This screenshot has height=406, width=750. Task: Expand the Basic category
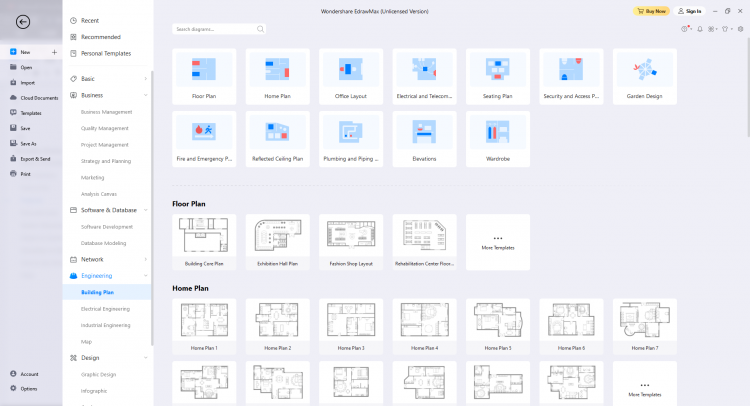146,78
